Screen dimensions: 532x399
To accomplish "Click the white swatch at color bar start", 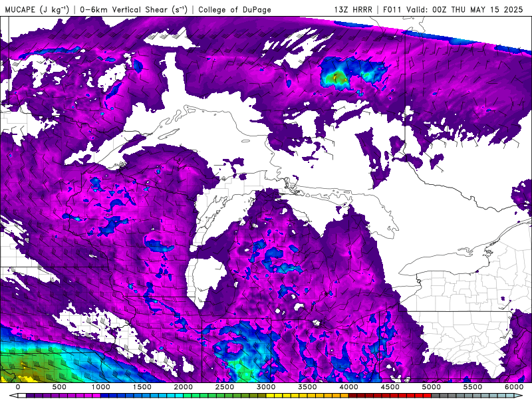I will 22,396.
